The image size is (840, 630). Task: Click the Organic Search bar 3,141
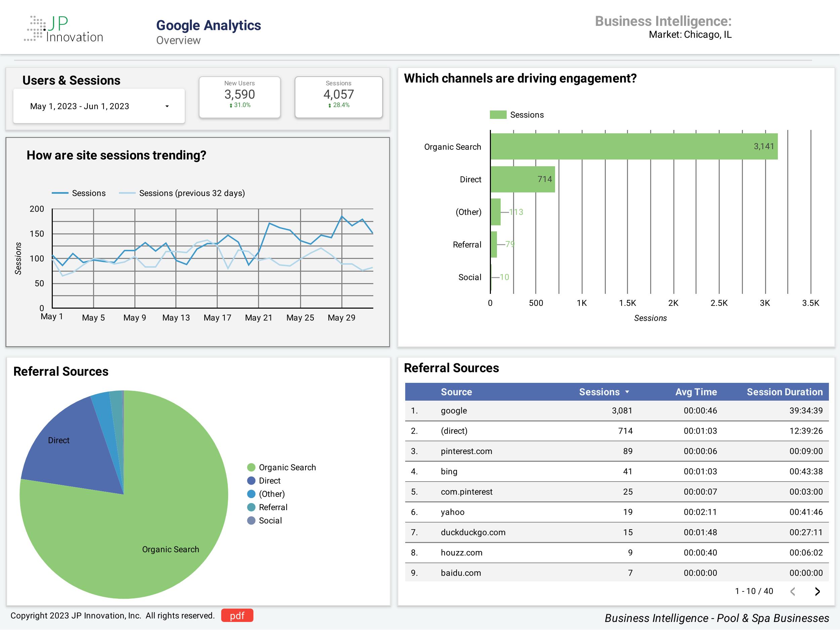pyautogui.click(x=634, y=146)
